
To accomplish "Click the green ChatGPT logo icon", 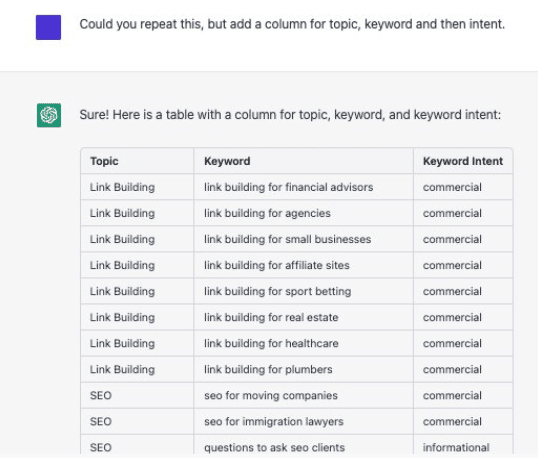I will [x=49, y=115].
